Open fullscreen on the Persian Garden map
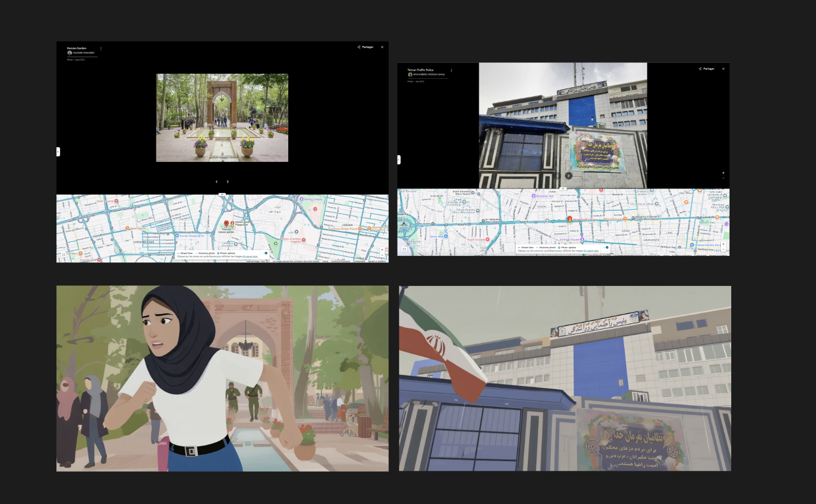The height and width of the screenshot is (504, 816). pyautogui.click(x=63, y=255)
